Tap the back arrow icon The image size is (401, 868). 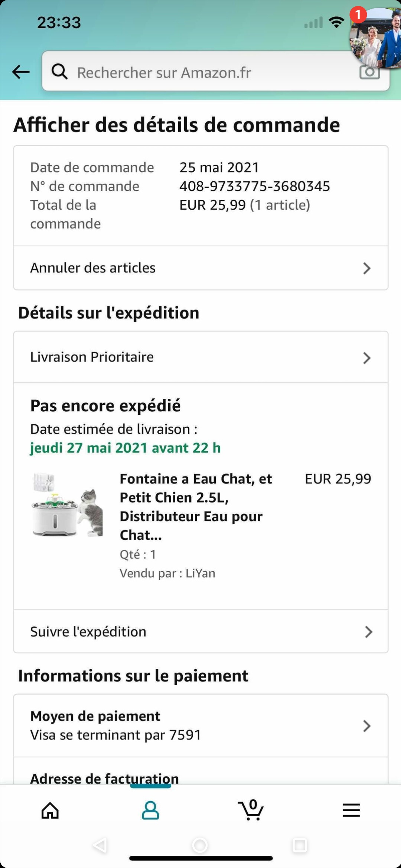[x=21, y=72]
